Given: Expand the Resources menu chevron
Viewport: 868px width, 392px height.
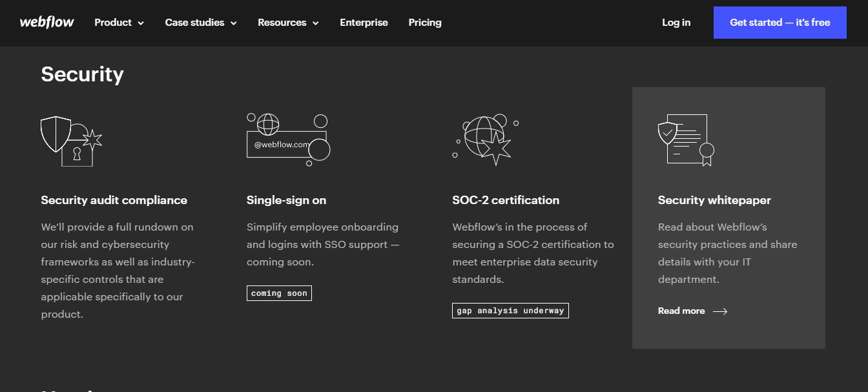Looking at the screenshot, I should pyautogui.click(x=316, y=23).
